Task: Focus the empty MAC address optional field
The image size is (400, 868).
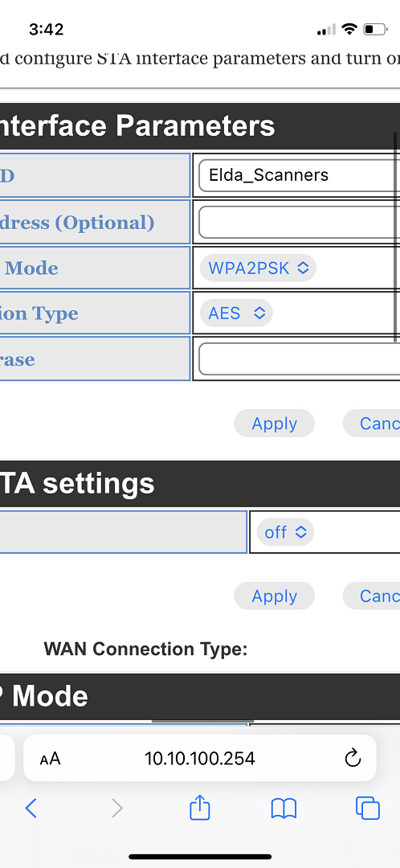Action: coord(300,222)
